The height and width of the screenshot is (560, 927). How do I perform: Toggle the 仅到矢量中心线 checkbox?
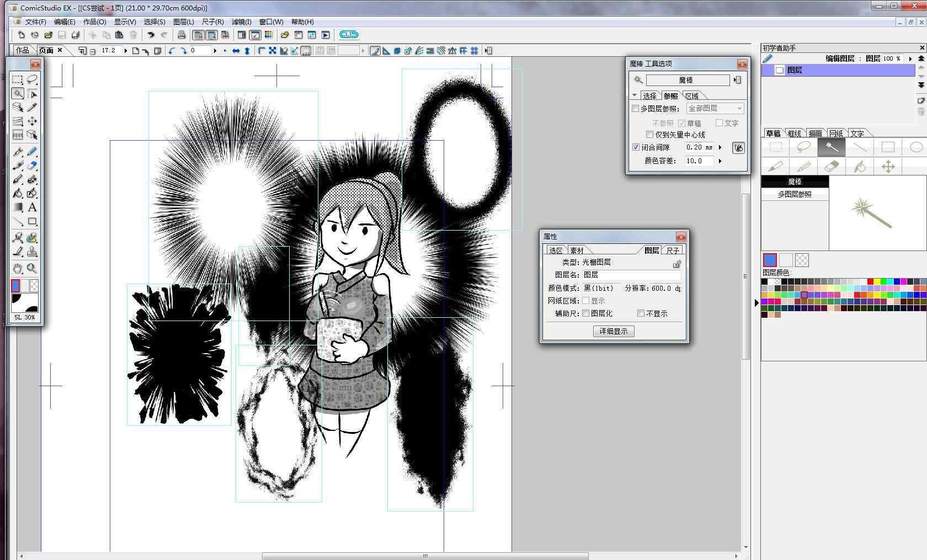tap(649, 135)
